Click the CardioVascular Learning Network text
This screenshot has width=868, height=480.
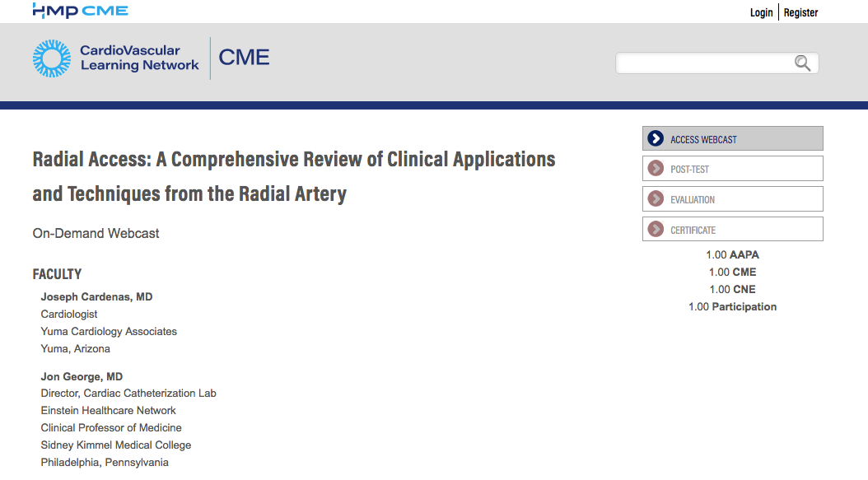139,58
